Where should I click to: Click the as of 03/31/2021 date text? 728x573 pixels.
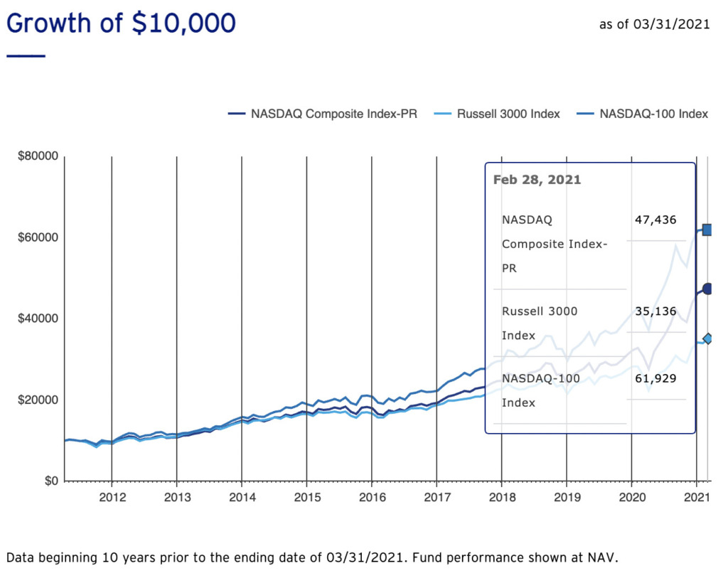coord(654,24)
